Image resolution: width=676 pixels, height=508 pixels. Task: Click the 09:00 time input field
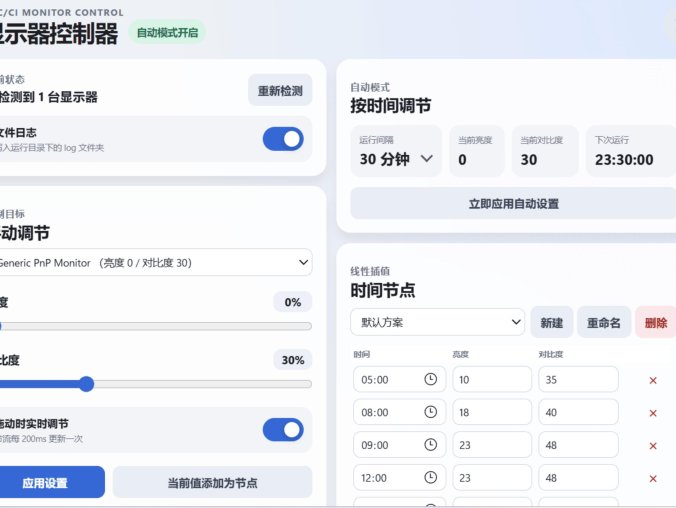tap(399, 445)
